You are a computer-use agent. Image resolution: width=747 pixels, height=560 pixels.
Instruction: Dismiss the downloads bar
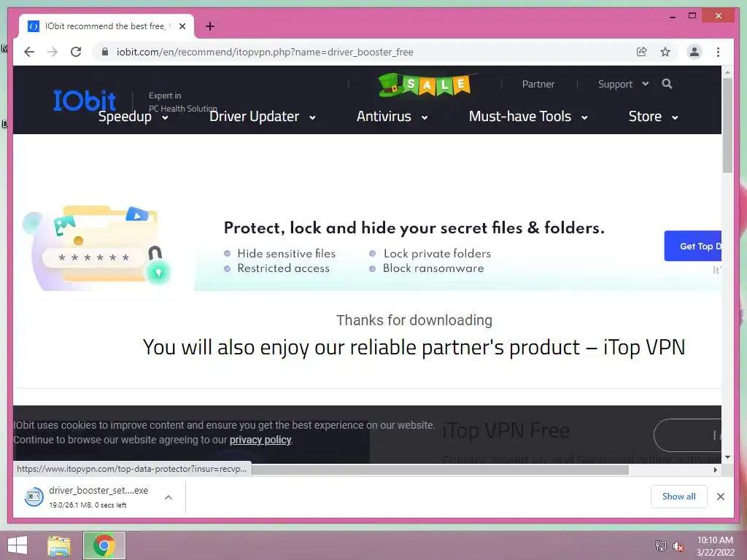pos(720,497)
